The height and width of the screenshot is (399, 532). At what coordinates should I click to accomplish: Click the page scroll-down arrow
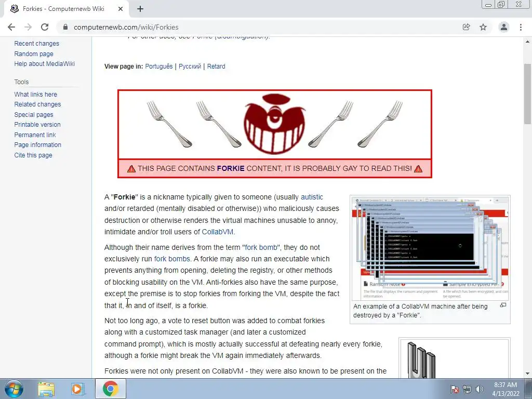528,374
